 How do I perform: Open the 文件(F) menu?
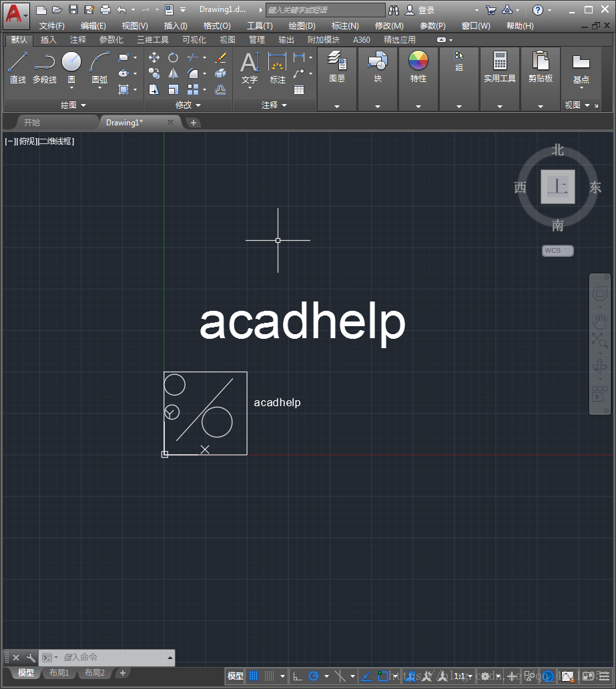point(51,26)
